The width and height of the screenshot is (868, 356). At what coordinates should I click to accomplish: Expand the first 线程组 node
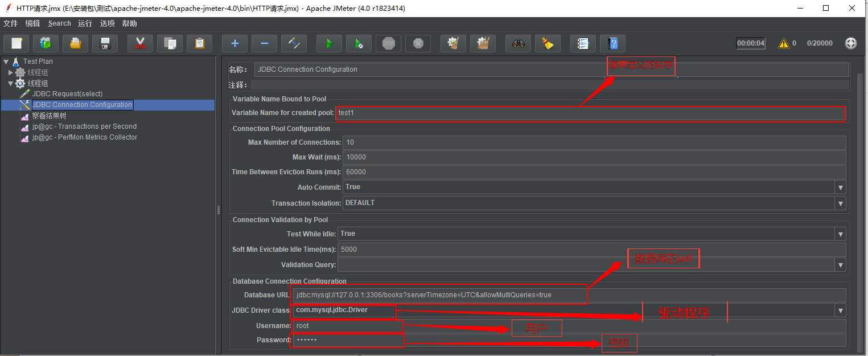click(x=10, y=72)
